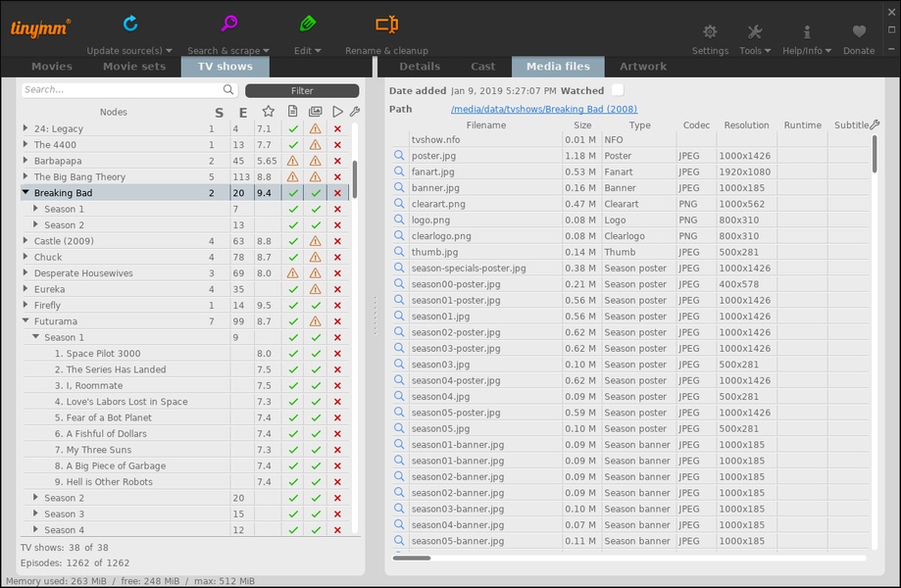Image resolution: width=901 pixels, height=588 pixels.
Task: Collapse the Breaking Bad show node
Action: tap(25, 192)
